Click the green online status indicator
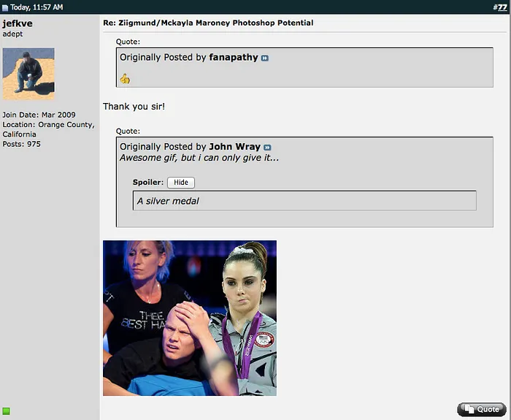 click(x=6, y=411)
